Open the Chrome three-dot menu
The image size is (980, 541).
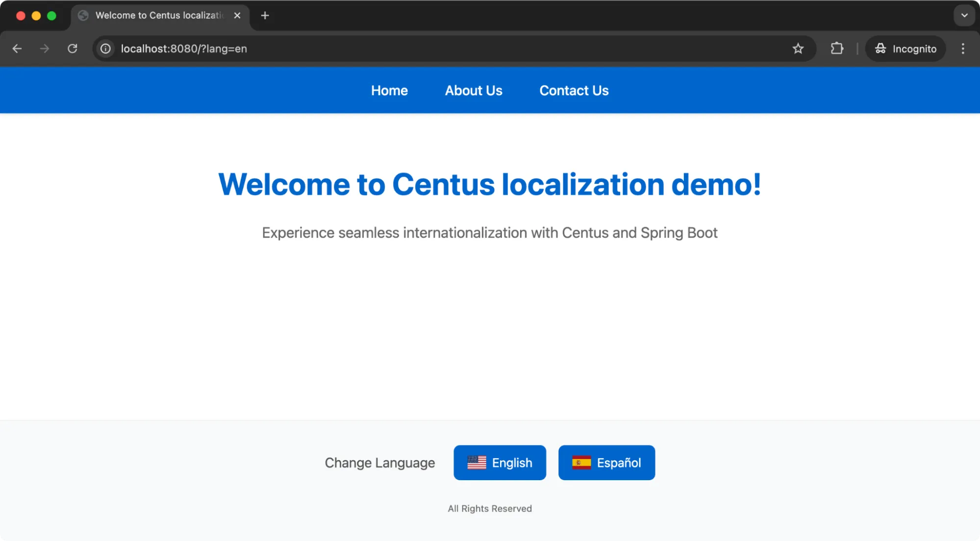pos(963,49)
